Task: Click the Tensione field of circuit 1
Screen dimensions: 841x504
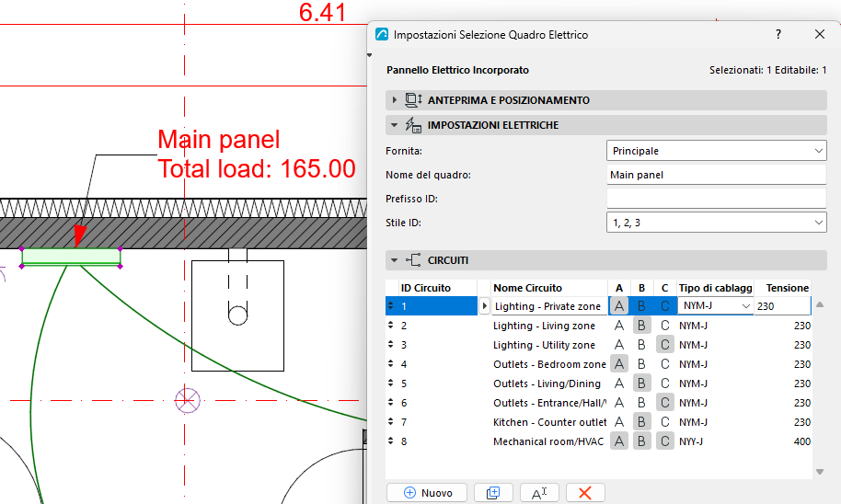Action: pyautogui.click(x=782, y=306)
